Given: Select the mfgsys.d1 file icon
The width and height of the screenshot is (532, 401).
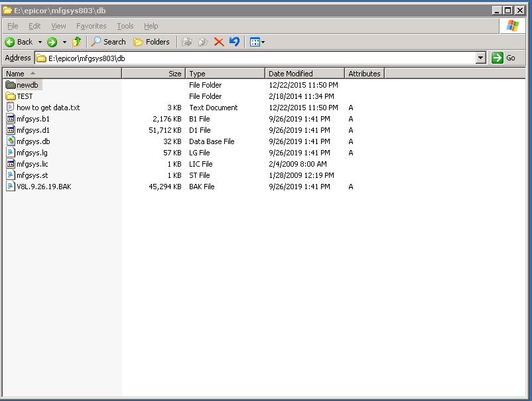Looking at the screenshot, I should point(11,129).
